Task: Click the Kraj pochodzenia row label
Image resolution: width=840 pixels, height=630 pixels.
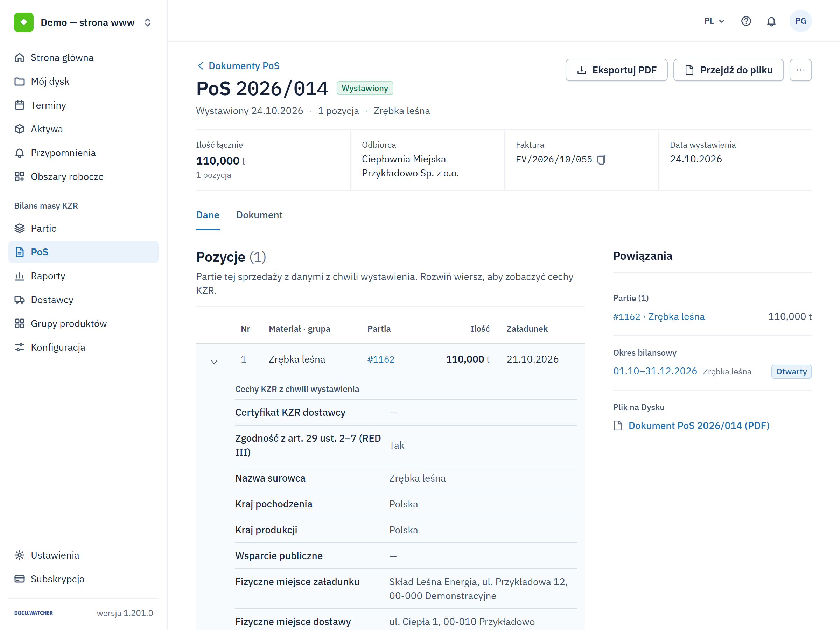Action: pyautogui.click(x=274, y=504)
